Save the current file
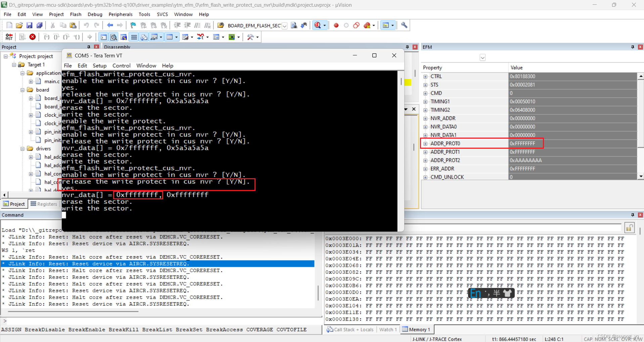 (29, 25)
